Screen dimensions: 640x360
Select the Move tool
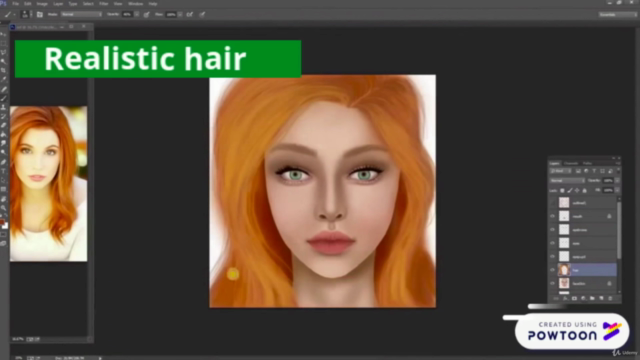[x=4, y=35]
